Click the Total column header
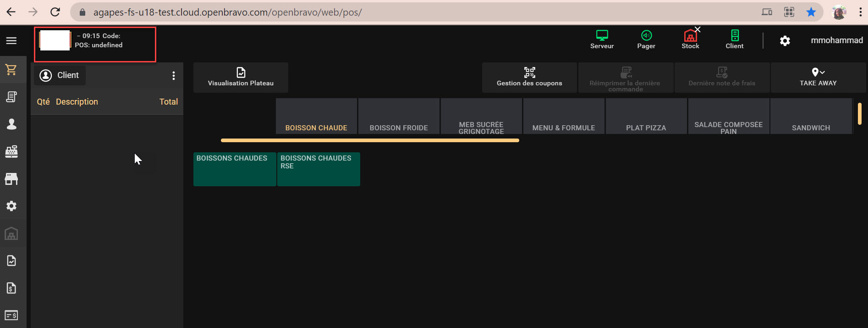 point(169,102)
